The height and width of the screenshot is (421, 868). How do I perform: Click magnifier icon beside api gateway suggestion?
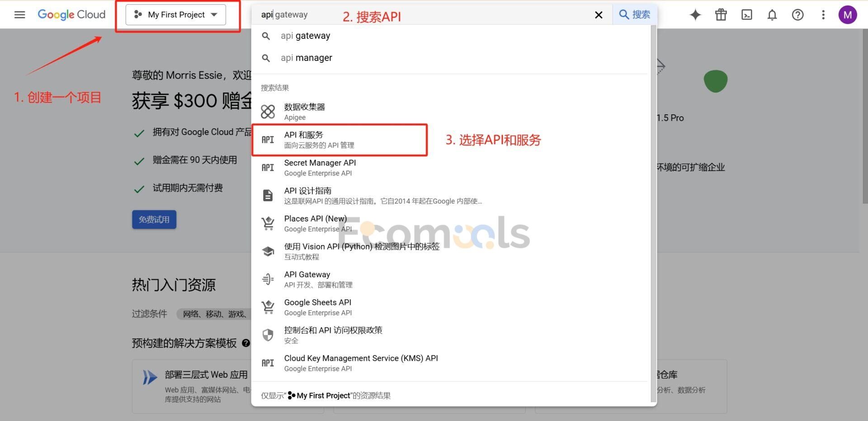click(x=266, y=36)
